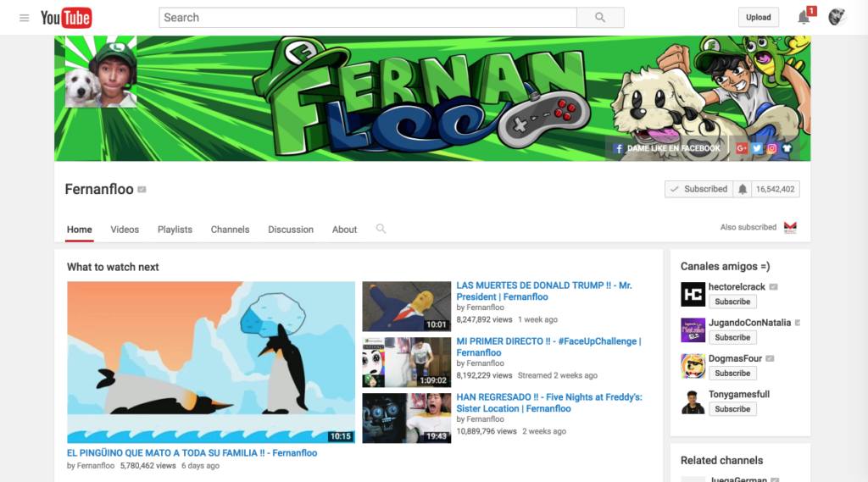
Task: Search within channel using magnifier icon
Action: [381, 229]
